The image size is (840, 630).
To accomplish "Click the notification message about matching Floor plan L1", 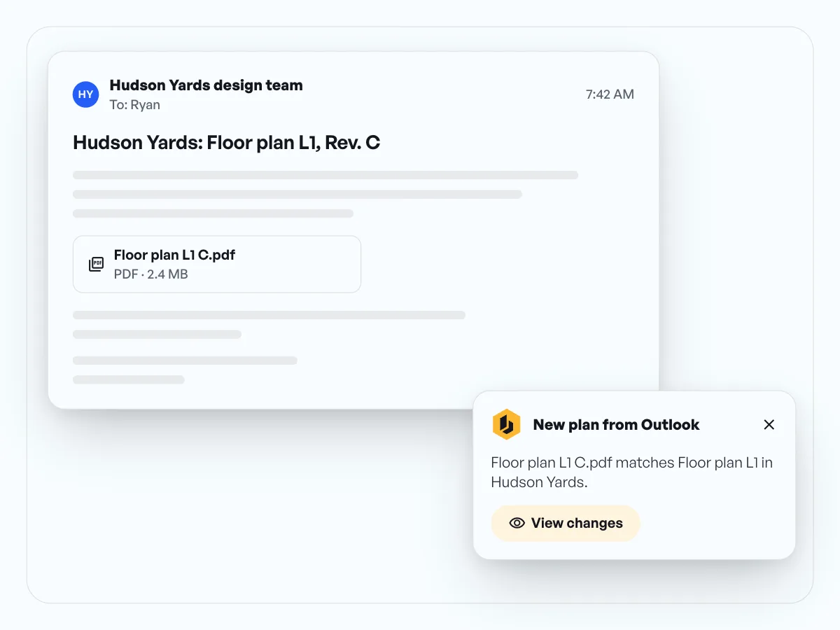I will click(x=631, y=472).
